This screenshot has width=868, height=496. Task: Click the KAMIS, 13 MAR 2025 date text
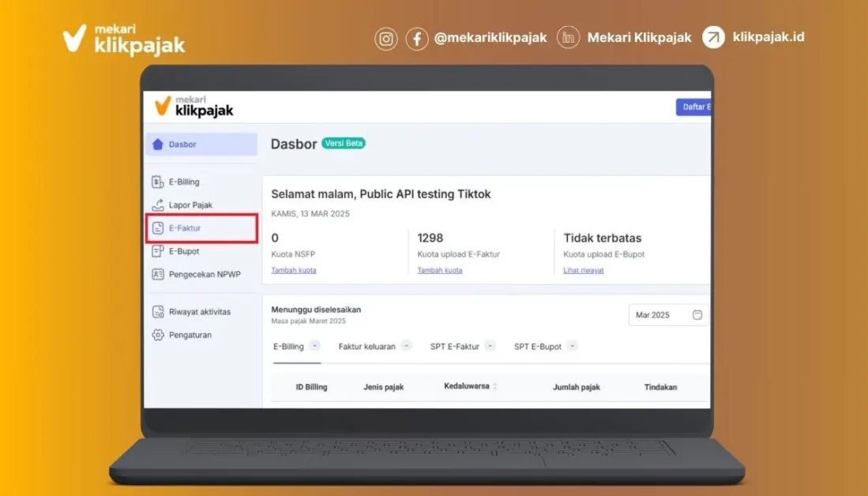point(310,214)
